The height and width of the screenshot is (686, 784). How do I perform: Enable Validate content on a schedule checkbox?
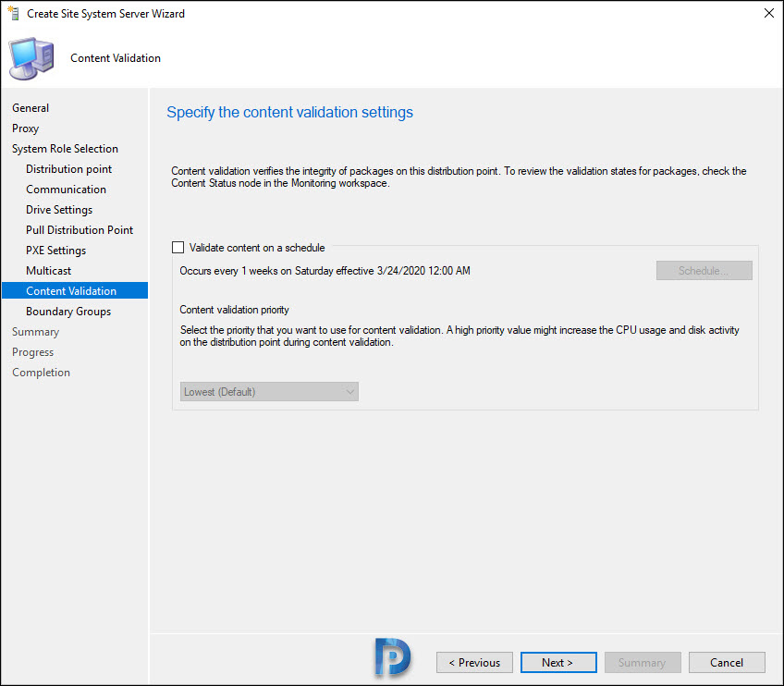point(178,248)
